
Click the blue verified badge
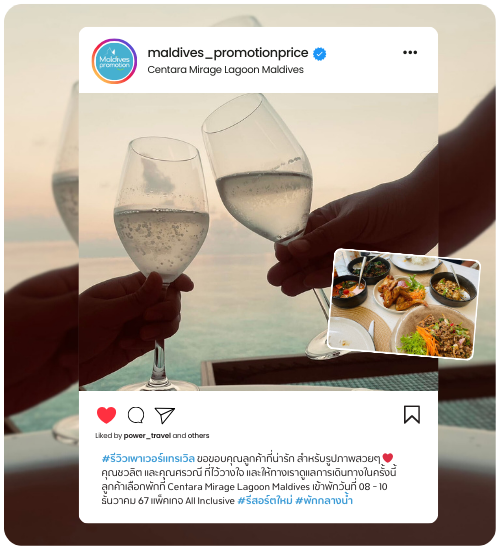point(319,54)
